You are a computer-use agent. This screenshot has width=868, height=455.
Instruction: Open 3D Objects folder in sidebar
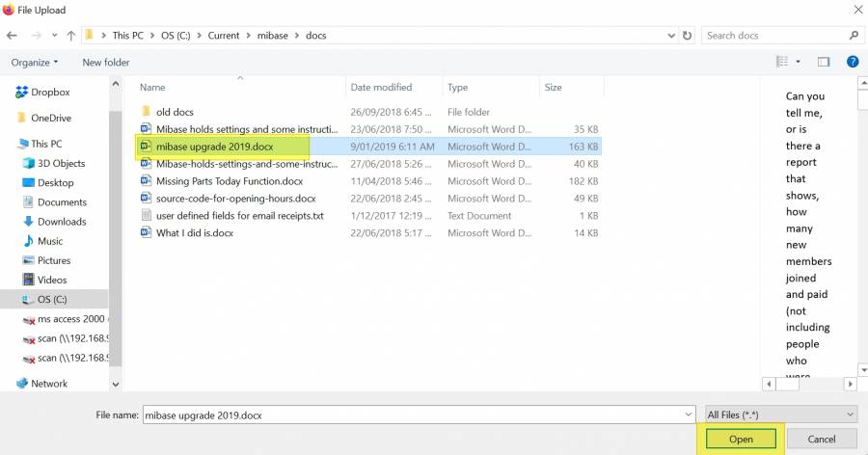click(61, 163)
